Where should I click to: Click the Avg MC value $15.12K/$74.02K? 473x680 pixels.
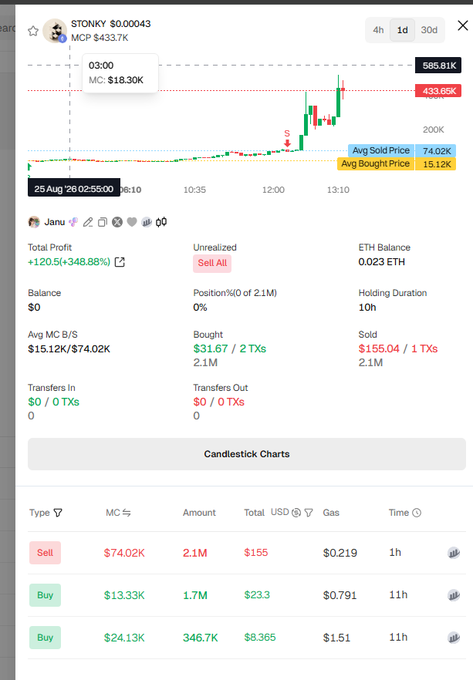click(69, 349)
